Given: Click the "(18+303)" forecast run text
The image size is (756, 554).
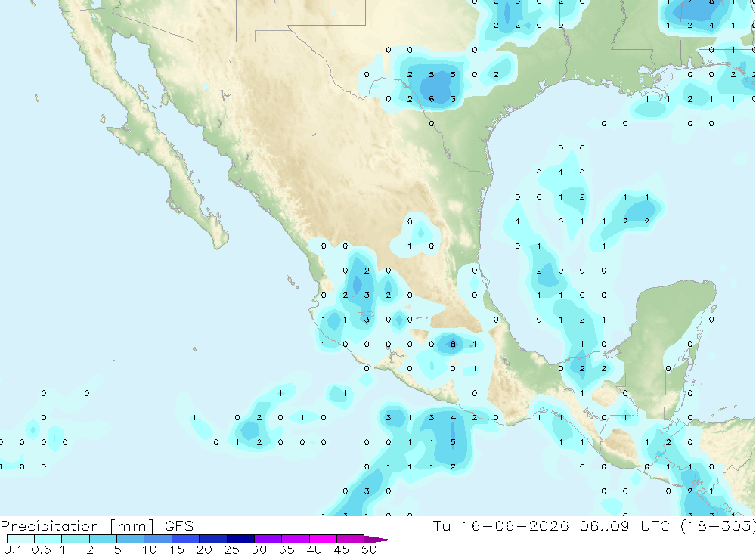Looking at the screenshot, I should click(x=718, y=526).
